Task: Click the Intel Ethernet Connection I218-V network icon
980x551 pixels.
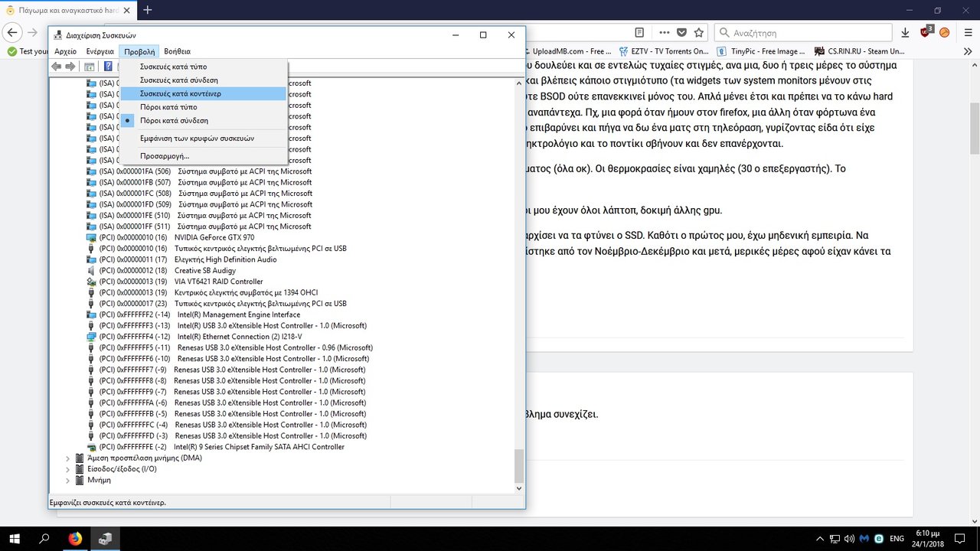Action: [x=93, y=337]
